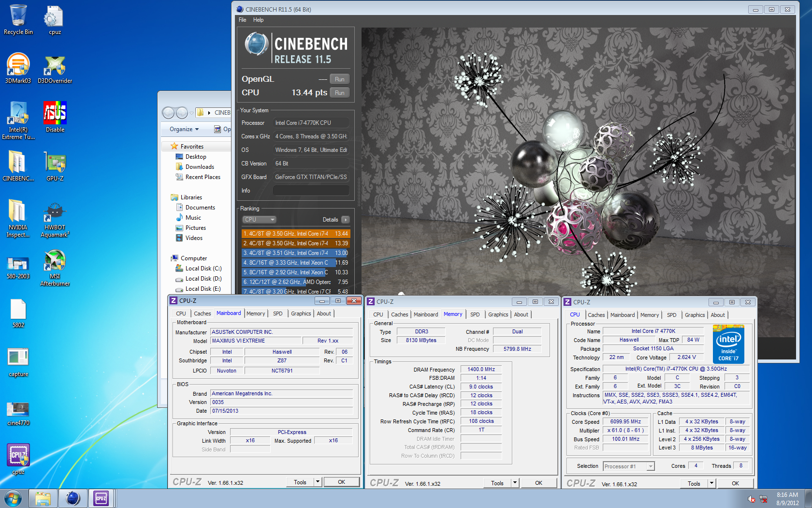This screenshot has width=812, height=508.
Task: Open the cine4770 desktop image icon
Action: pos(18,414)
